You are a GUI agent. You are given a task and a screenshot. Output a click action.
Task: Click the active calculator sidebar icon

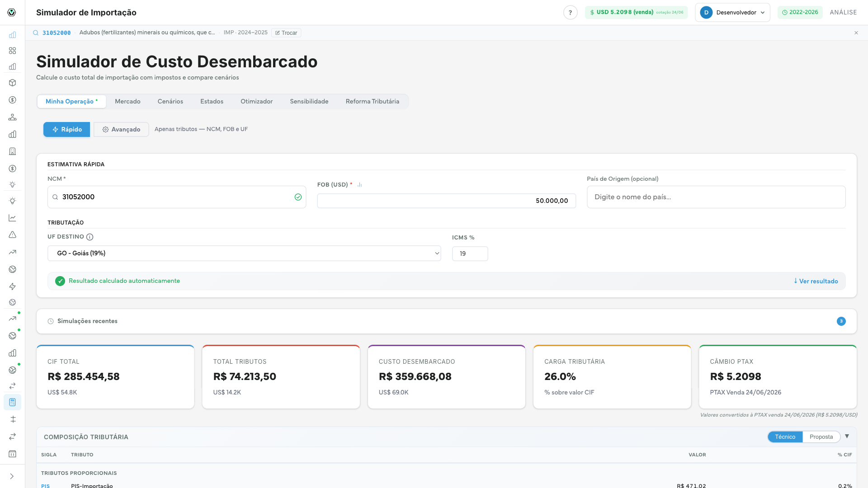[x=12, y=402]
